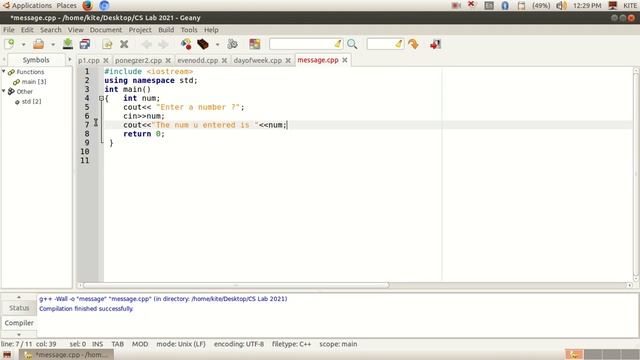This screenshot has width=640, height=360.
Task: Open the Tools menu
Action: (x=189, y=30)
